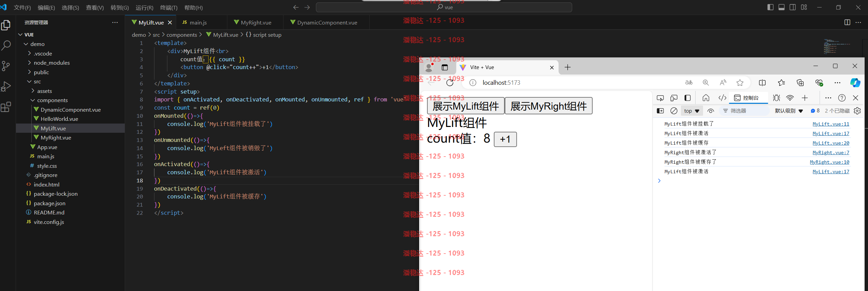Toggle live expression eye icon
The height and width of the screenshot is (291, 868).
pos(711,111)
